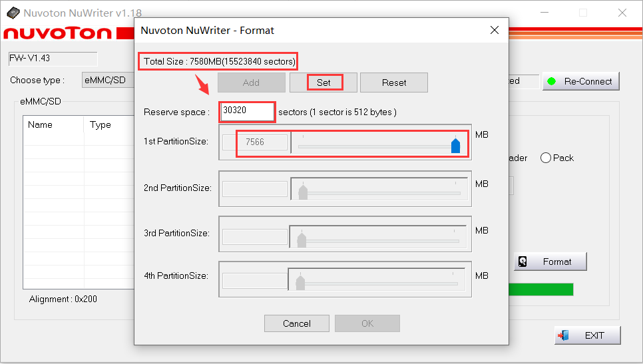Click Re-Connect button in main window
The height and width of the screenshot is (364, 643).
581,81
